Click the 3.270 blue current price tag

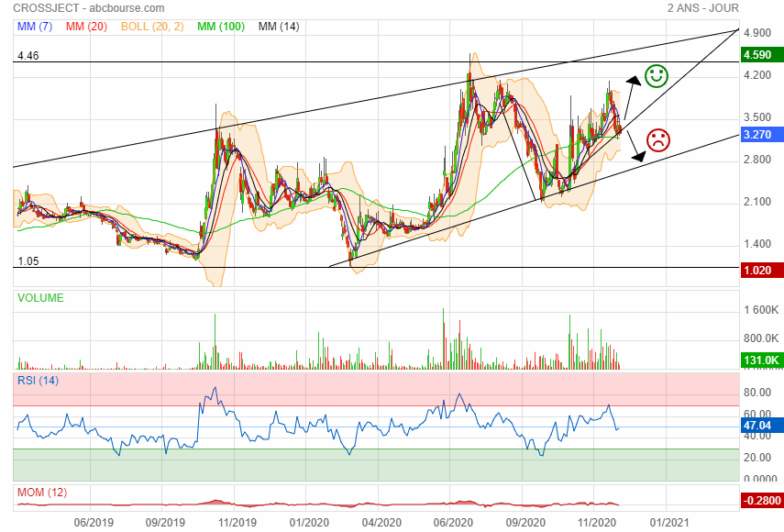[x=762, y=135]
